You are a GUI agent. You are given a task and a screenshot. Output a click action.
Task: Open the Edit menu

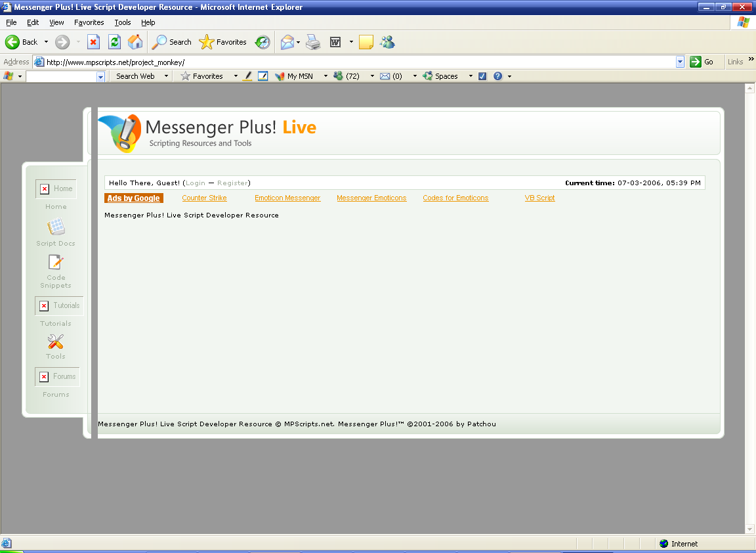click(x=33, y=22)
